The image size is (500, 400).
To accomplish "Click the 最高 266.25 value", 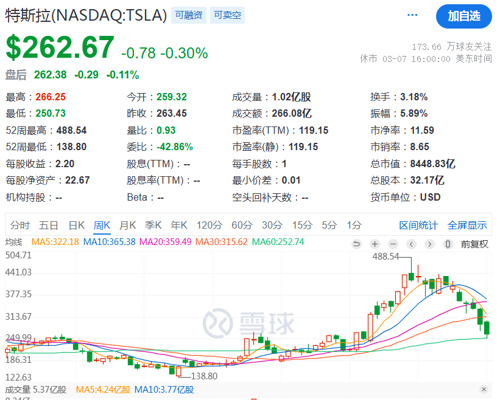I will [51, 97].
